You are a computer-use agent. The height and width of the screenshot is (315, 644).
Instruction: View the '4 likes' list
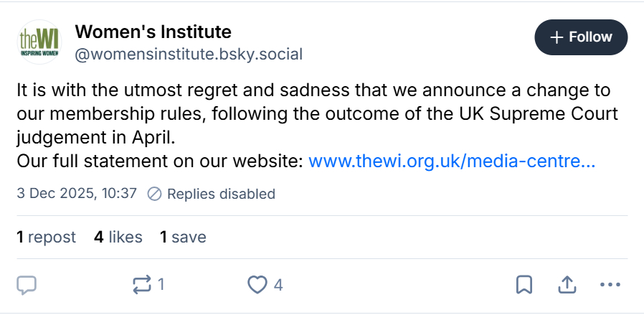118,237
